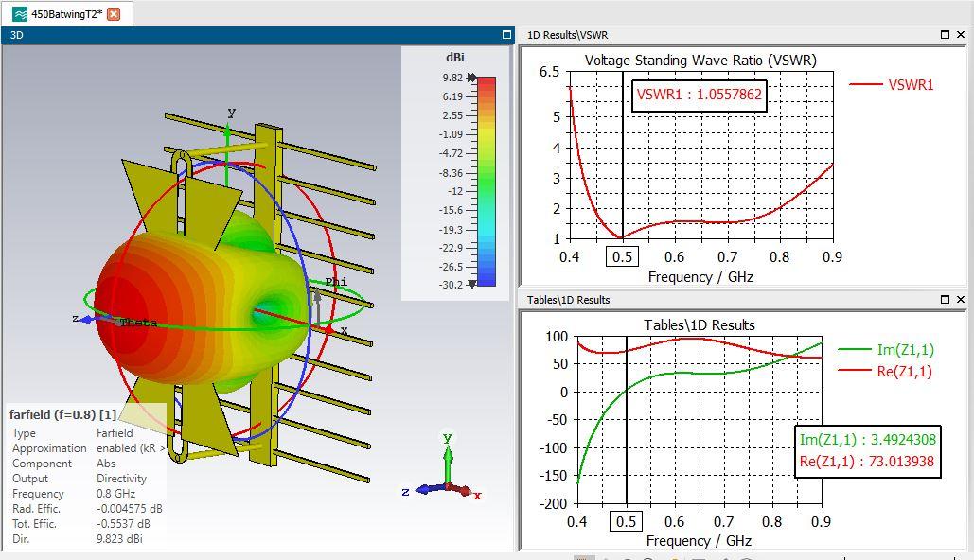This screenshot has height=560, width=974.
Task: Click the -0.5537 dB Tot. Effic. value
Action: 123,524
